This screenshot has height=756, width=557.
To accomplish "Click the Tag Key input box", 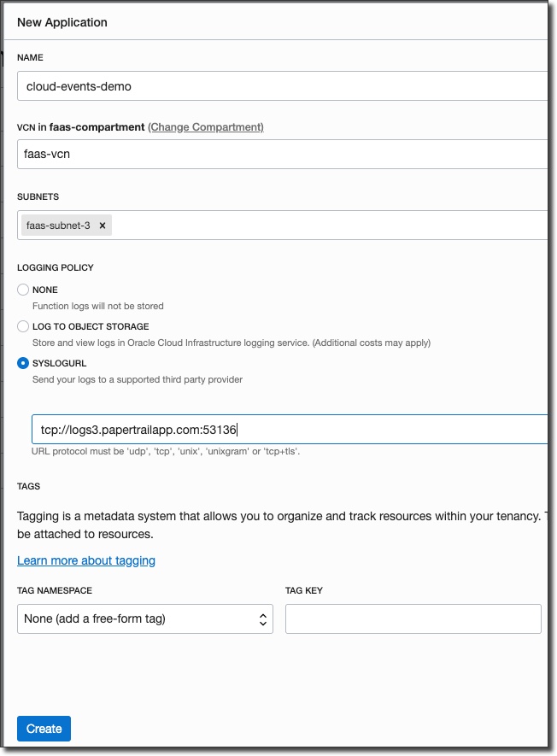I will click(x=413, y=619).
